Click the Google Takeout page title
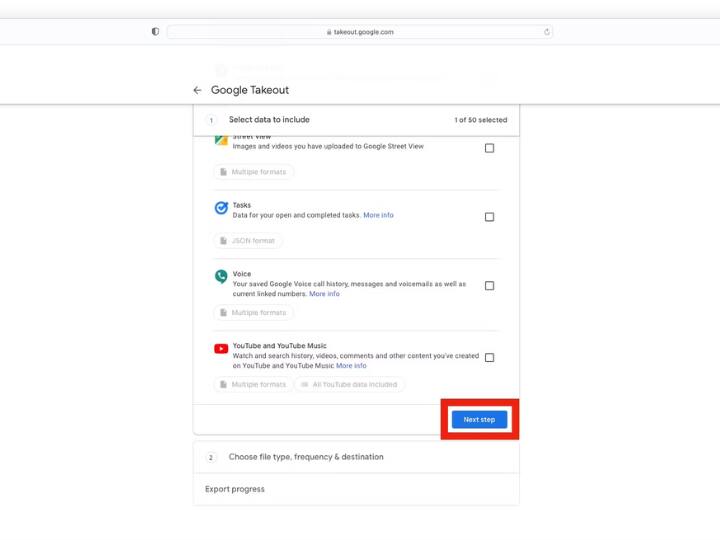The image size is (720, 540). (x=250, y=90)
